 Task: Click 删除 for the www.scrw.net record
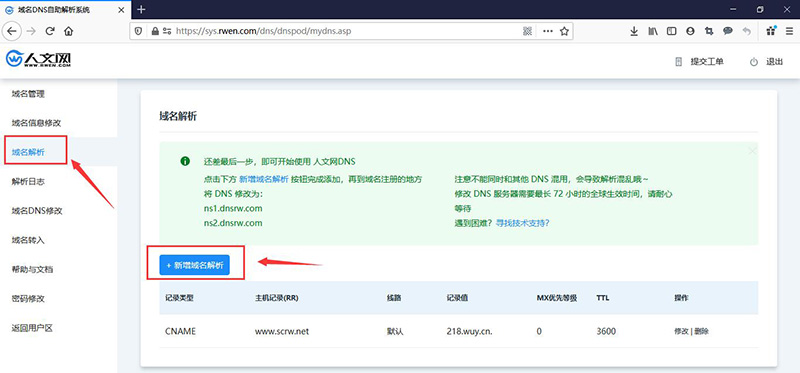[702, 331]
